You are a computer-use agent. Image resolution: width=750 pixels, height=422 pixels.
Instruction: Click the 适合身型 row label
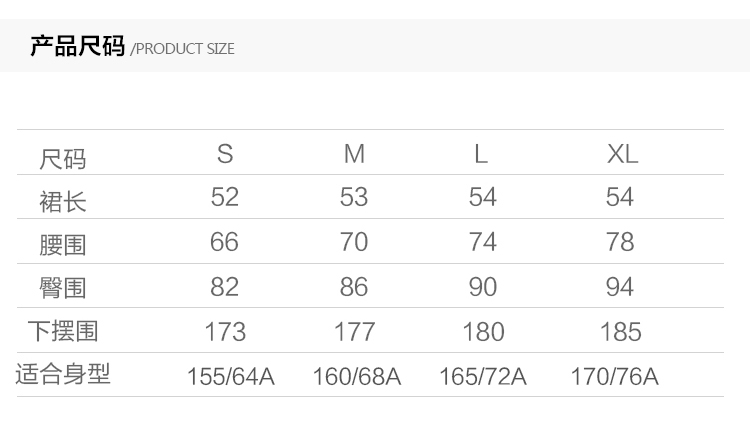click(63, 375)
